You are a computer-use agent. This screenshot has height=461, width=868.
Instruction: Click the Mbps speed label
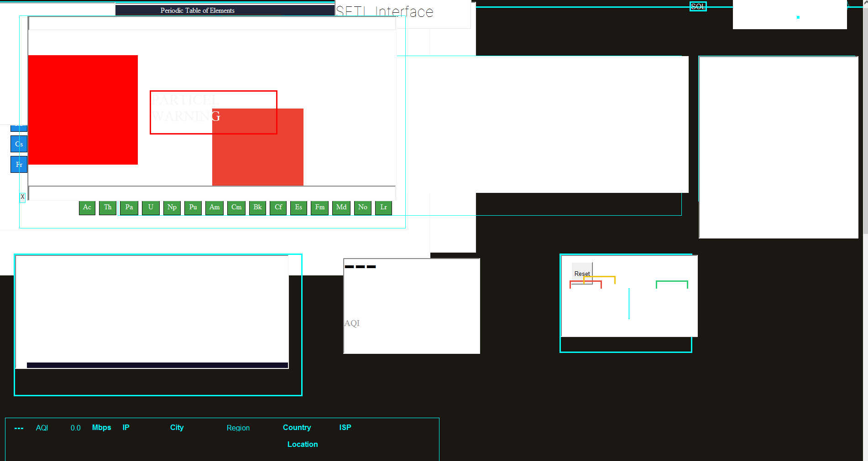coord(101,428)
